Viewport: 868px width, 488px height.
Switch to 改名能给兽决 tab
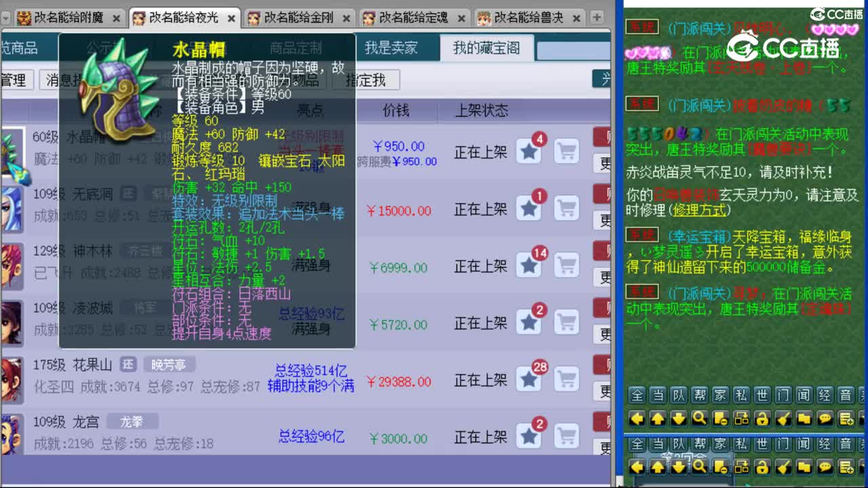point(529,18)
